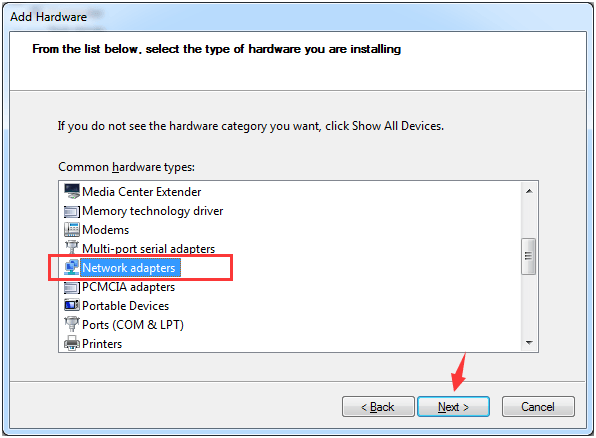This screenshot has height=438, width=596.
Task: Click the hardware list scrollbar thumb
Action: click(528, 256)
